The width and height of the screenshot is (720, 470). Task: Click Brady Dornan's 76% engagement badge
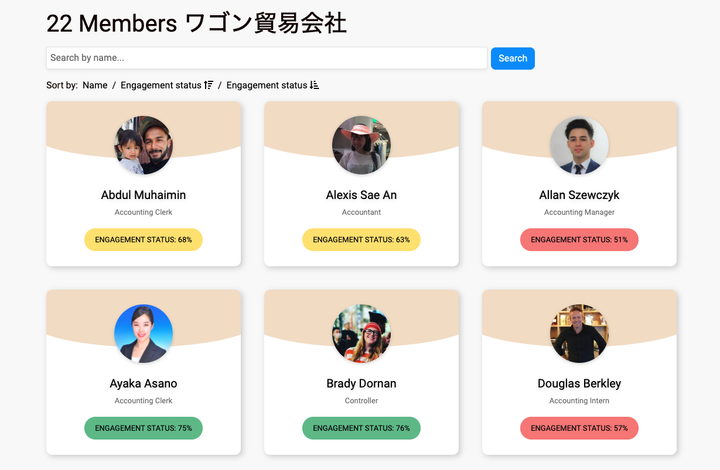pos(361,428)
